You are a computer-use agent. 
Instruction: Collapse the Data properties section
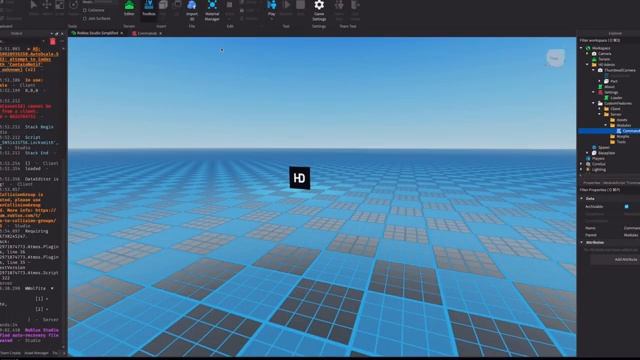[x=582, y=198]
